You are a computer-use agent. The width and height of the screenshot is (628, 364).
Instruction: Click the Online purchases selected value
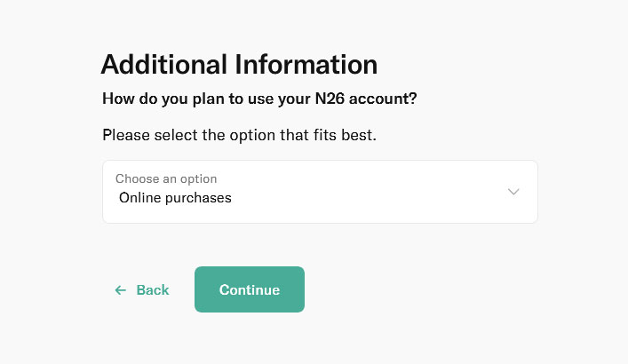[x=175, y=198]
